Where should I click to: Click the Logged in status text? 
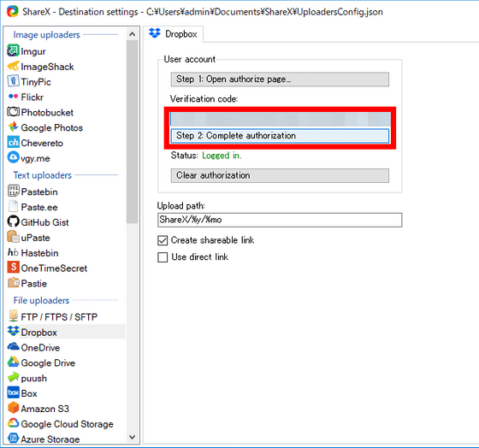tap(222, 156)
